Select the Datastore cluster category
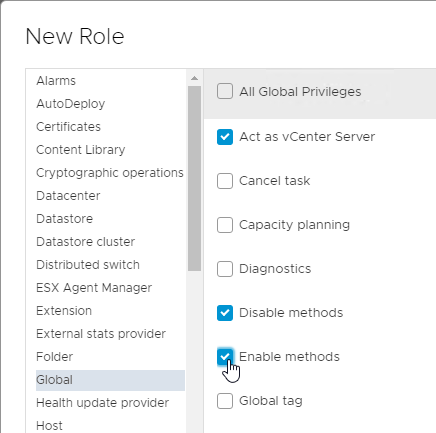This screenshot has width=436, height=433. coord(85,242)
